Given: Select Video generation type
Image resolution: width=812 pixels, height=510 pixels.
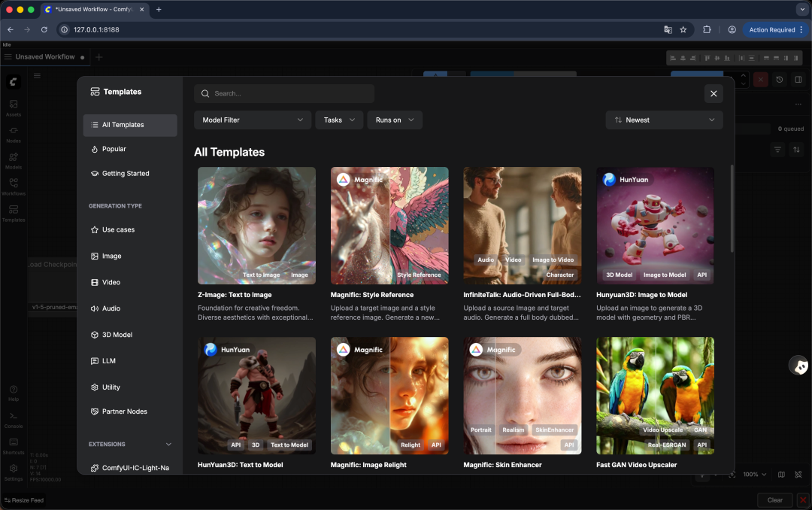Looking at the screenshot, I should pos(130,283).
